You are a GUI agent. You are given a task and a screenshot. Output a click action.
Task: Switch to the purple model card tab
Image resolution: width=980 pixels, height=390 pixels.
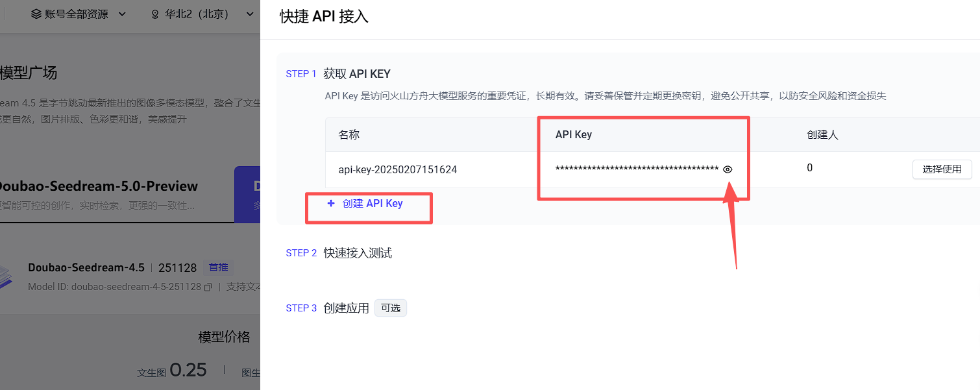247,194
